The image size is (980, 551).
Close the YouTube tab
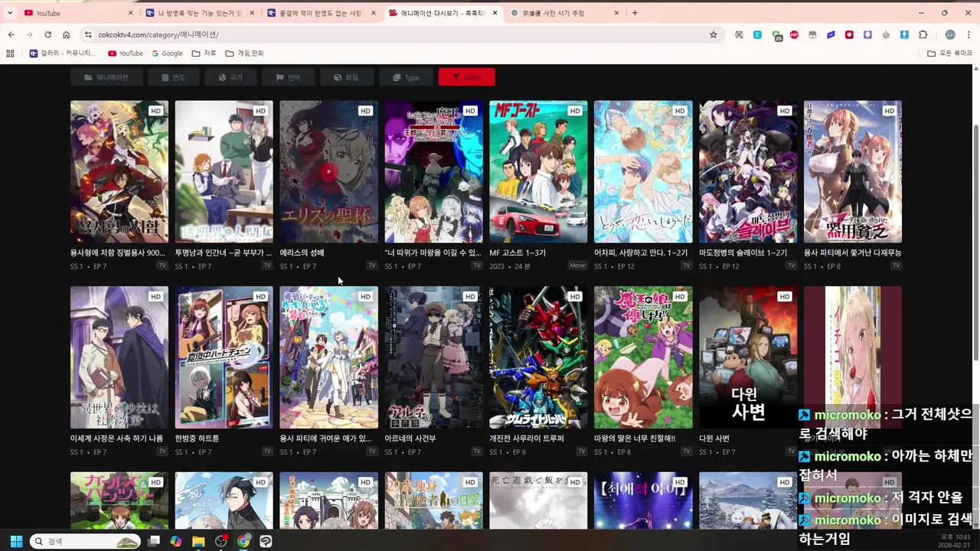(131, 13)
